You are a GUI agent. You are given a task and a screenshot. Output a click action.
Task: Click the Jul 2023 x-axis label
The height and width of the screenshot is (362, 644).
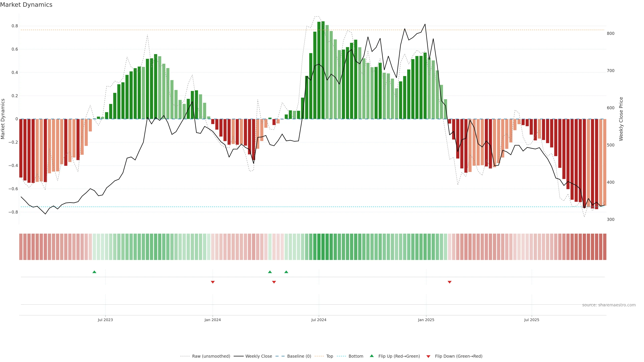[105, 320]
